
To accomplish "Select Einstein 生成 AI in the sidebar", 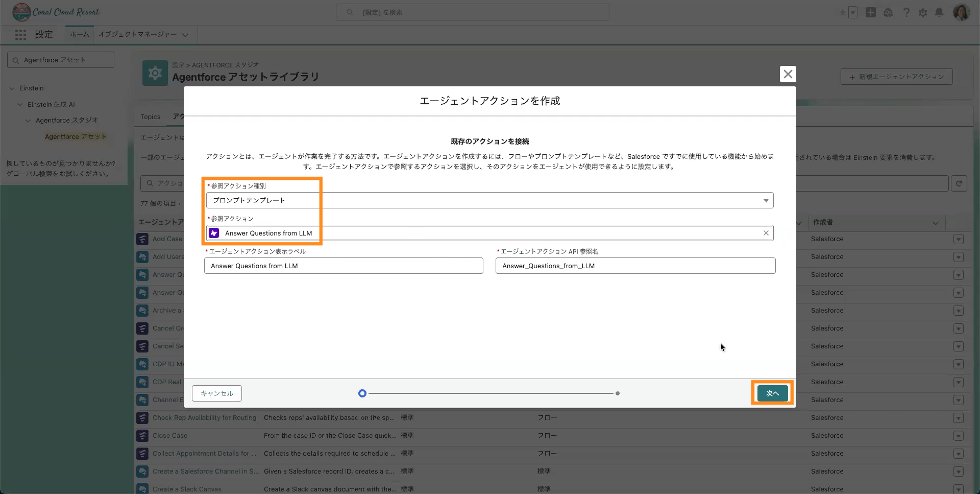I will pyautogui.click(x=51, y=104).
